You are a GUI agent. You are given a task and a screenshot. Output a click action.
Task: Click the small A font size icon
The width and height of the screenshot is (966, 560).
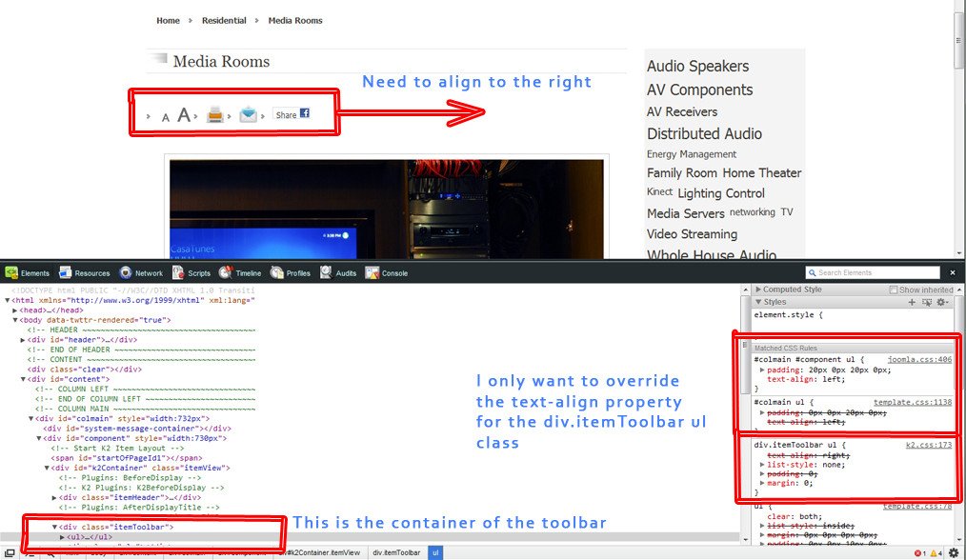click(x=165, y=117)
